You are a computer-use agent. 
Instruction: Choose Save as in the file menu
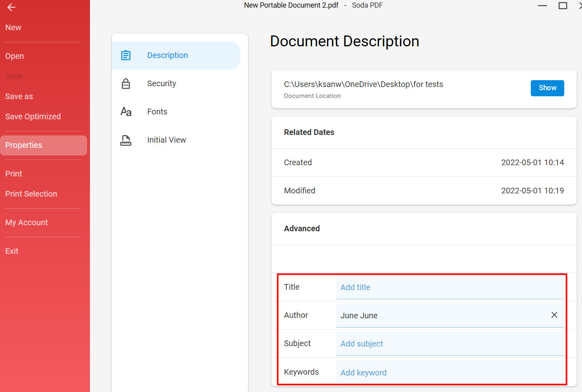point(19,96)
